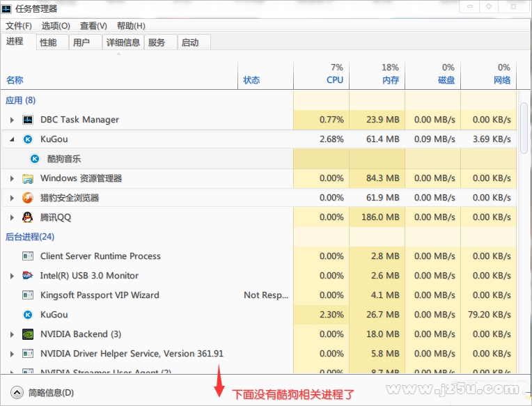
Task: Click the KuGou app icon under 应用
Action: 28,139
